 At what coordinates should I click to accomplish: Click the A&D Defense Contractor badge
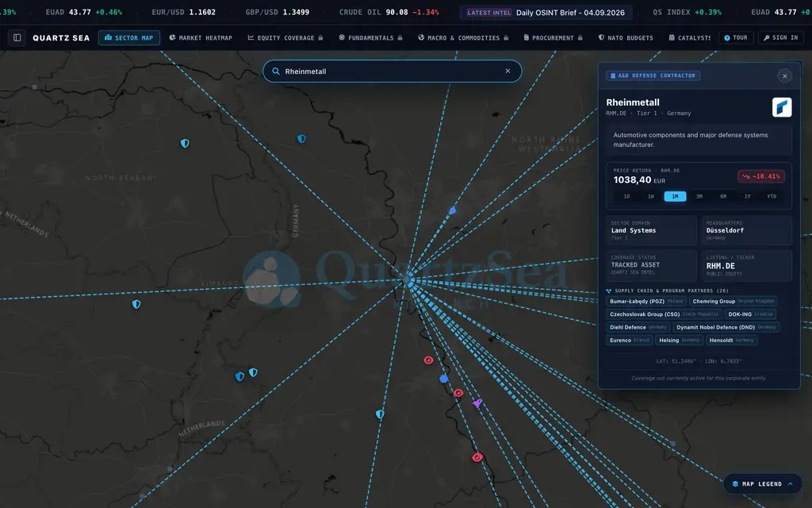(x=653, y=75)
